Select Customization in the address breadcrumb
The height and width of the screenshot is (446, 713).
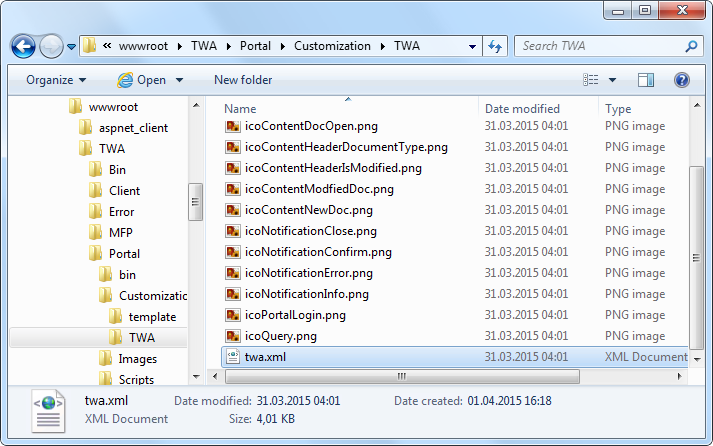click(332, 46)
